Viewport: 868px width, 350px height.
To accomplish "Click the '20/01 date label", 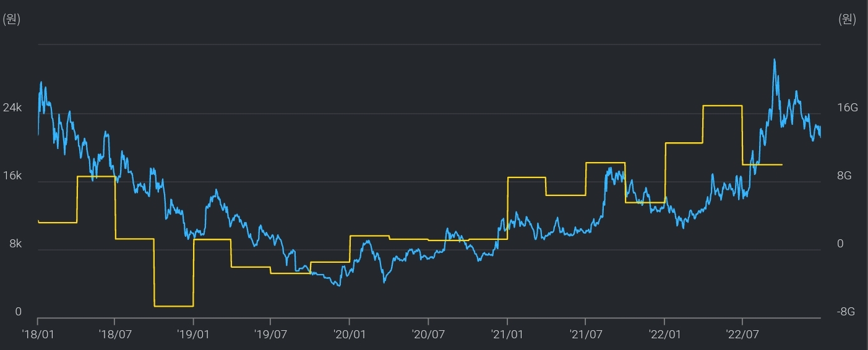I will pyautogui.click(x=350, y=335).
